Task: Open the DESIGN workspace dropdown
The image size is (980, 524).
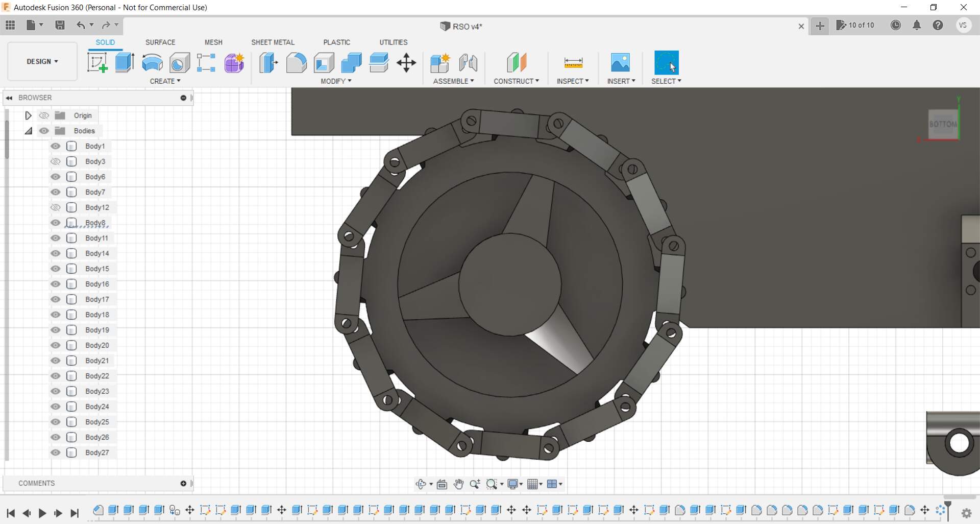Action: [x=42, y=61]
